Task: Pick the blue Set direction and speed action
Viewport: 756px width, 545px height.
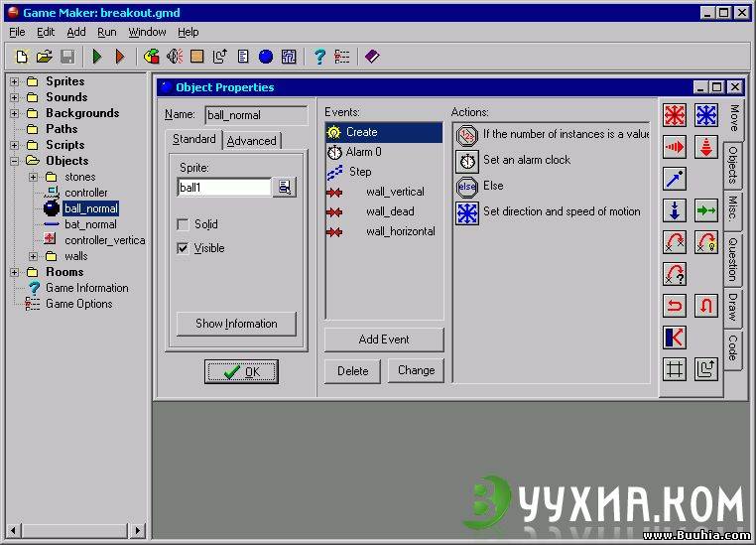Action: coord(706,116)
